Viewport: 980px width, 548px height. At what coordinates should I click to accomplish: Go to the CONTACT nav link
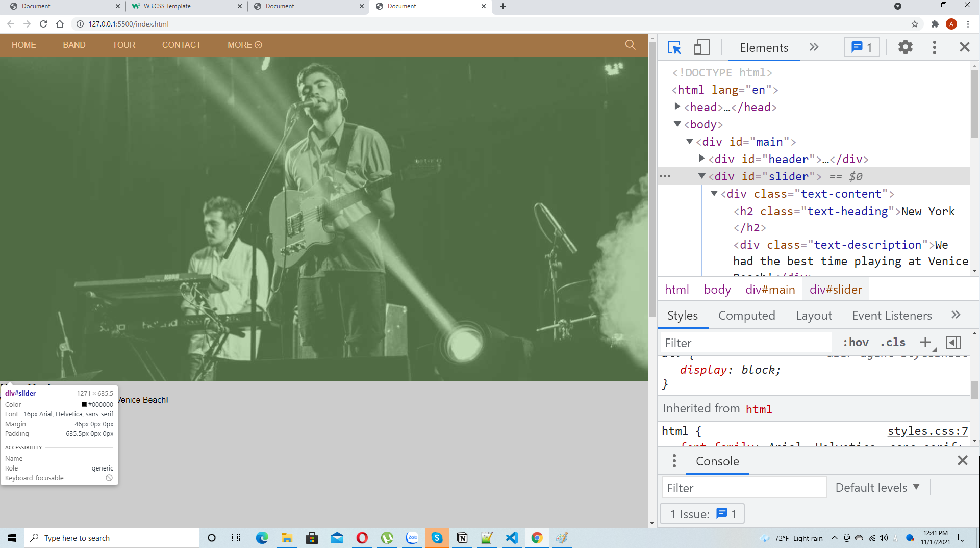(181, 45)
